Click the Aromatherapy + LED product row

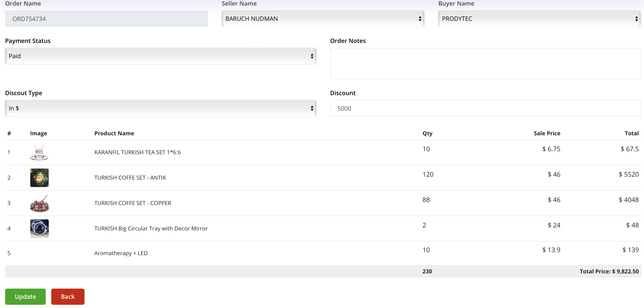point(121,253)
